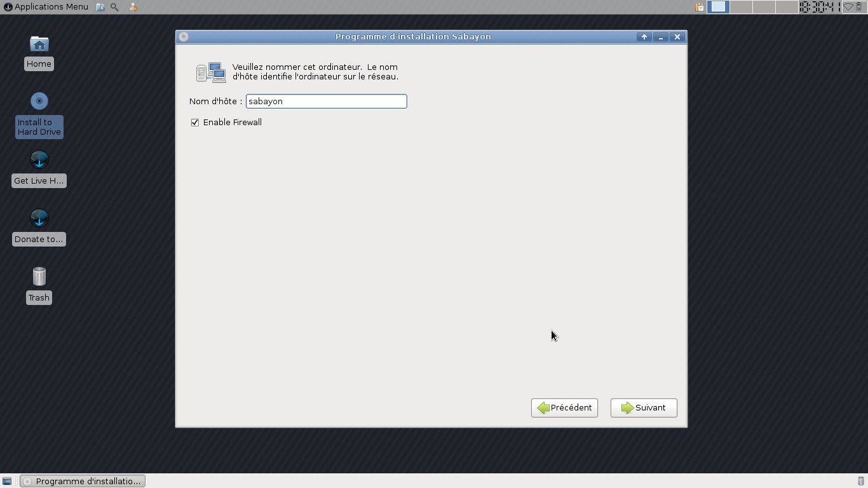Click the user logout icon in top panel
The width and height of the screenshot is (868, 488).
[x=133, y=7]
